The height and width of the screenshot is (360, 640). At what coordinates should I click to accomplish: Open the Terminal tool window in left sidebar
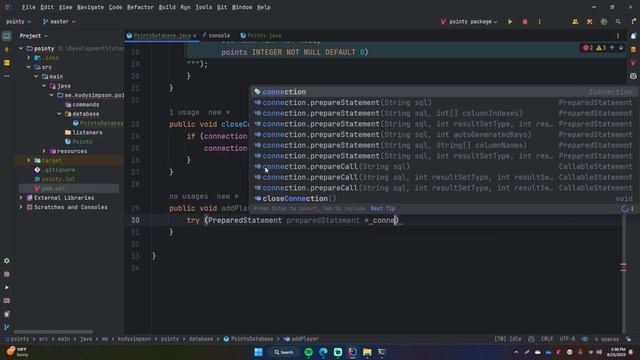click(7, 301)
